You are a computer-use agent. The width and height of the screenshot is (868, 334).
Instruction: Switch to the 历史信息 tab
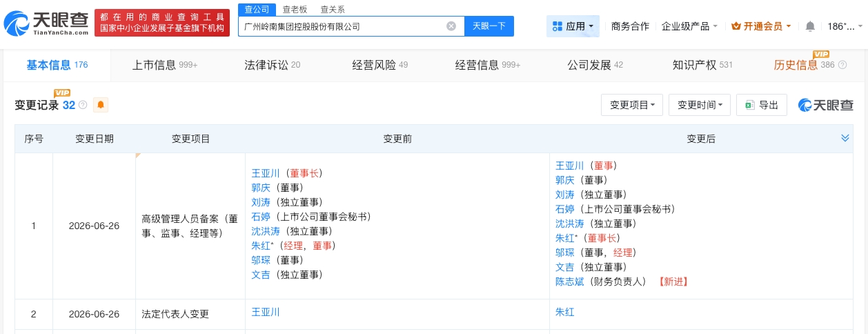(805, 65)
